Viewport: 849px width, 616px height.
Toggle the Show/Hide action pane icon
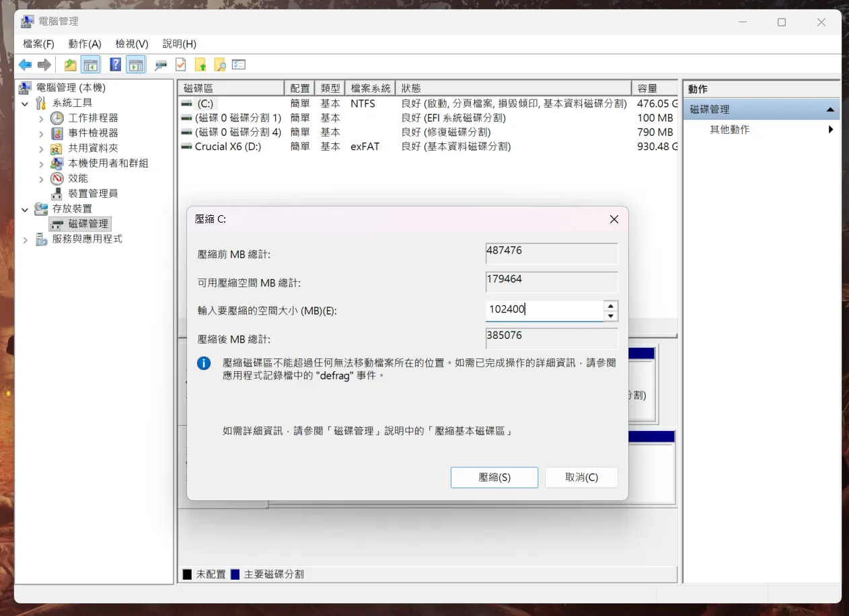[x=135, y=64]
